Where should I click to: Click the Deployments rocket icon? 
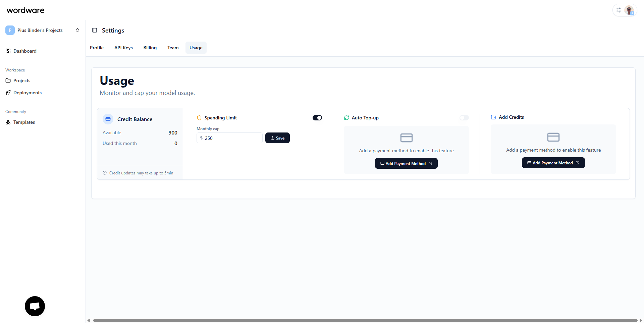[8, 93]
